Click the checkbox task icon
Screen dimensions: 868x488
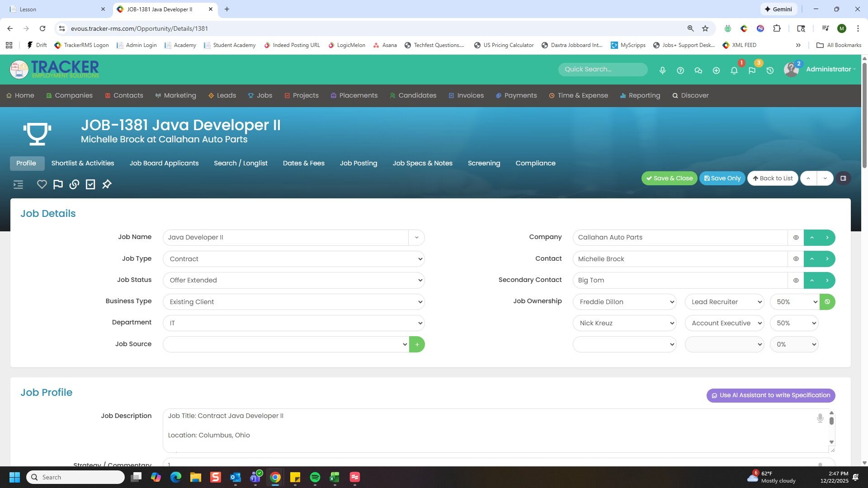[90, 184]
